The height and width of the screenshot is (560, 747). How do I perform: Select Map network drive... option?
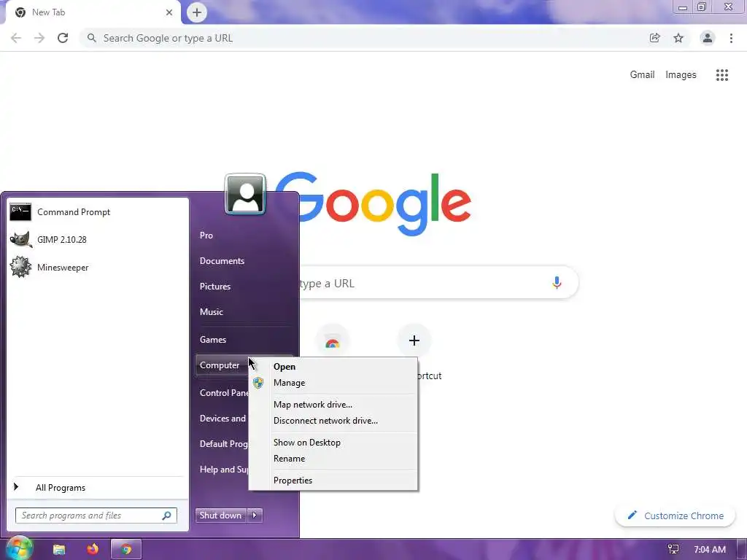click(333, 404)
